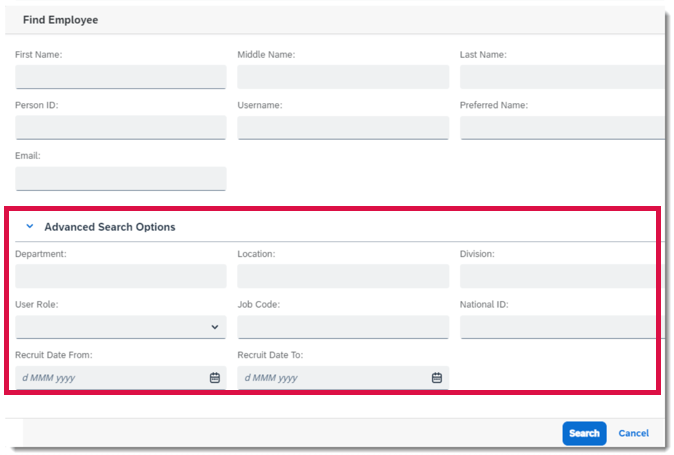Select the Email input field
Image resolution: width=674 pixels, height=455 pixels.
120,178
